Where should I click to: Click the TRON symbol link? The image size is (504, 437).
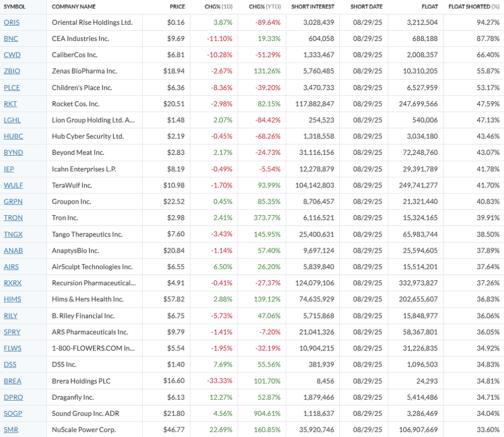(13, 218)
